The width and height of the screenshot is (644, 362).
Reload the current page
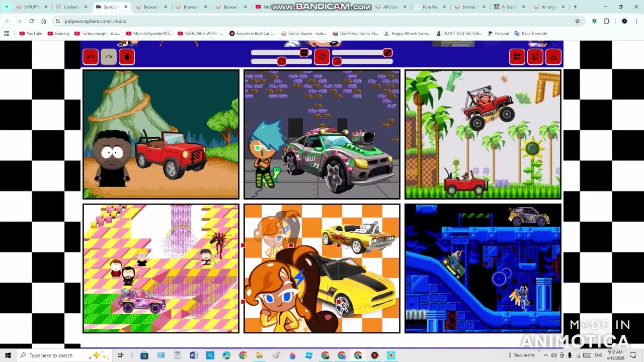click(32, 21)
